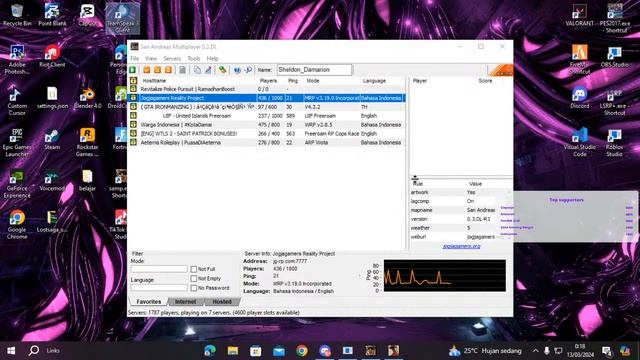Open the Help menu
The height and width of the screenshot is (360, 640).
212,58
